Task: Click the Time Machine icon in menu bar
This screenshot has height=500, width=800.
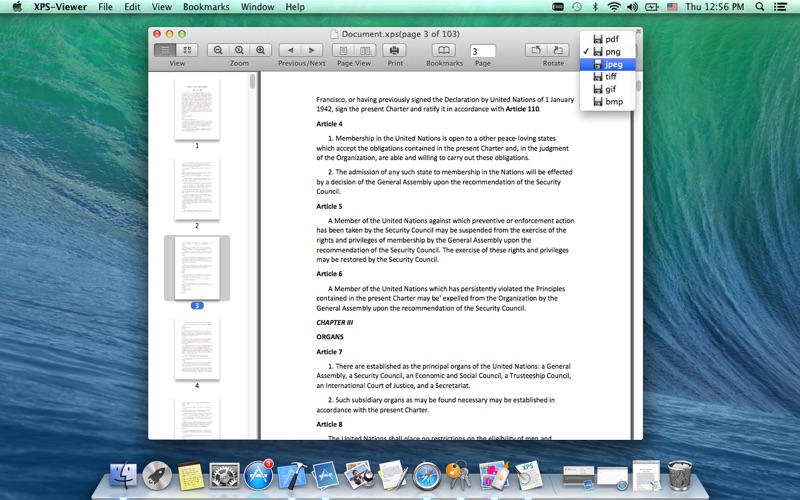Action: [577, 7]
